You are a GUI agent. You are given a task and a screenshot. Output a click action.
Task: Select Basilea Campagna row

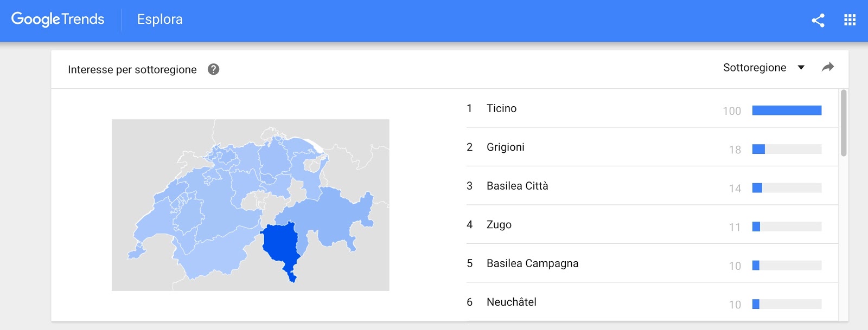[652, 263]
